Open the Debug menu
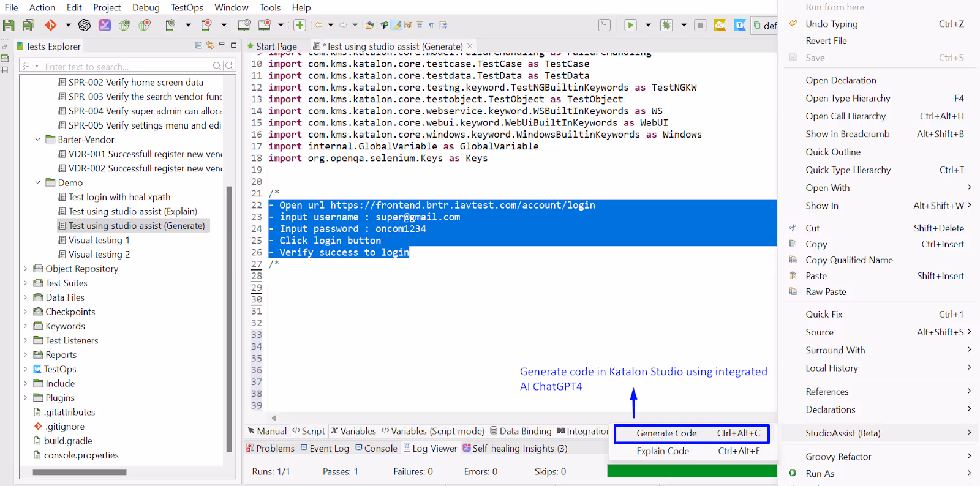This screenshot has width=980, height=486. pyautogui.click(x=146, y=7)
